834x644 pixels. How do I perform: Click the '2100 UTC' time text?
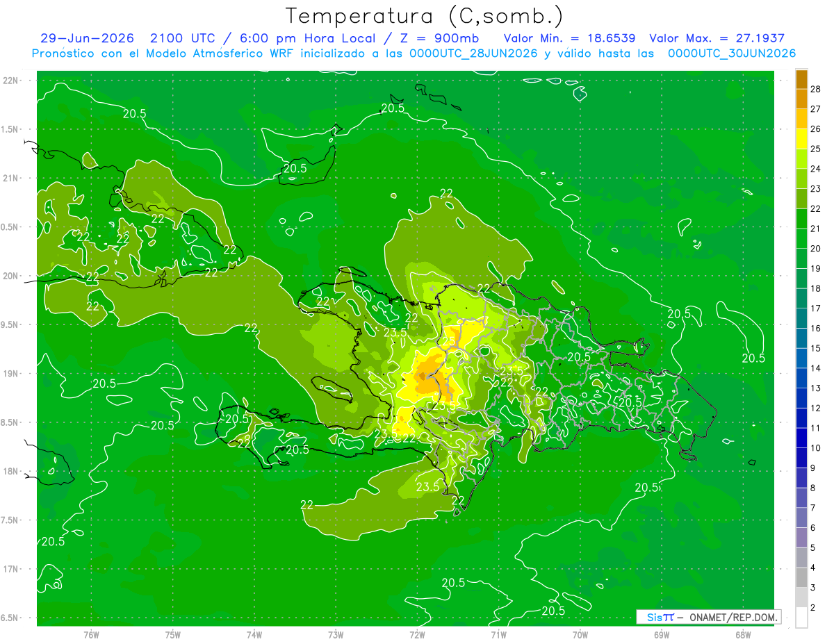[x=183, y=38]
